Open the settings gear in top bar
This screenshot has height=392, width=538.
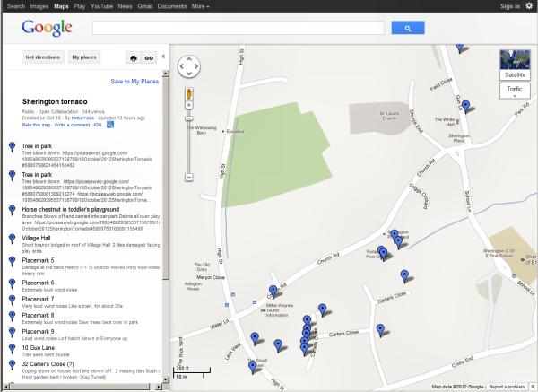tap(529, 6)
